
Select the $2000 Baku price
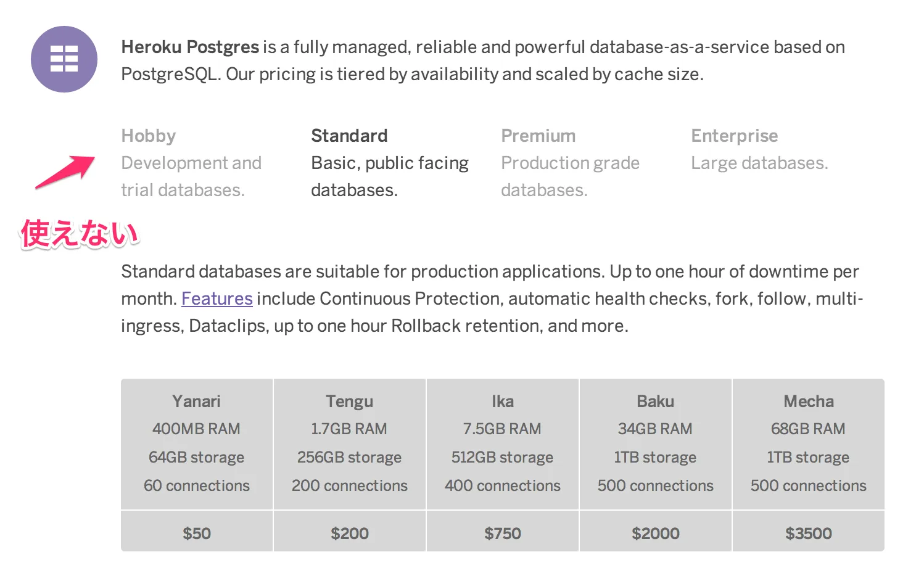click(655, 532)
